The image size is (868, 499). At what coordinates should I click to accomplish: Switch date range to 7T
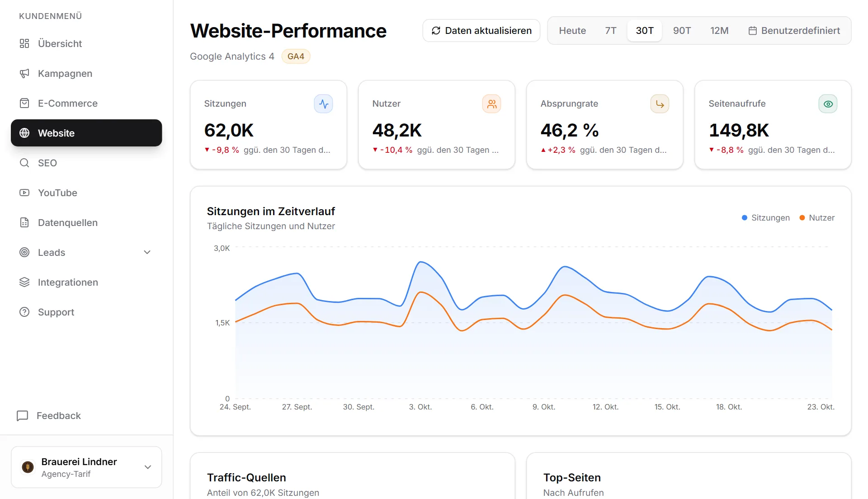click(x=611, y=31)
